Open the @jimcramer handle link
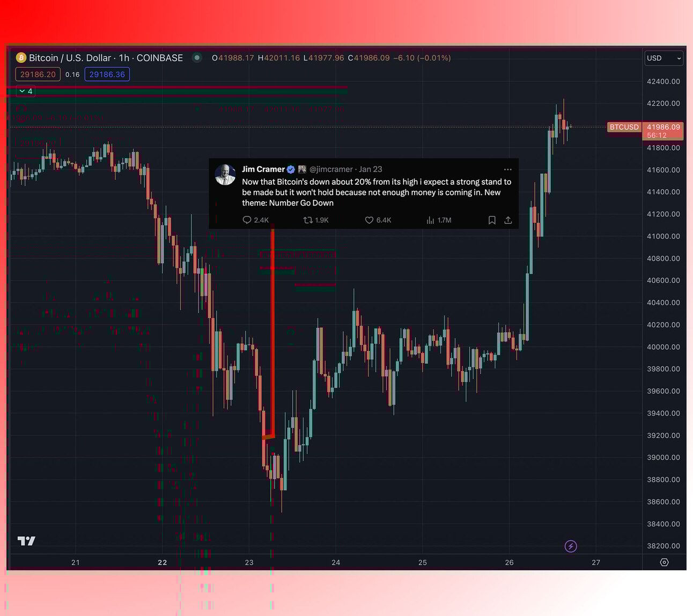 (331, 170)
